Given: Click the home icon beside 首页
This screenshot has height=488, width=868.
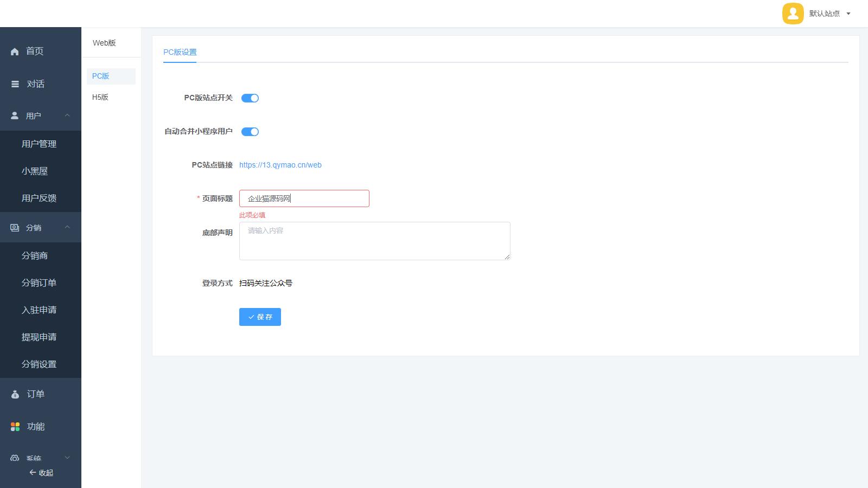Looking at the screenshot, I should click(x=15, y=52).
